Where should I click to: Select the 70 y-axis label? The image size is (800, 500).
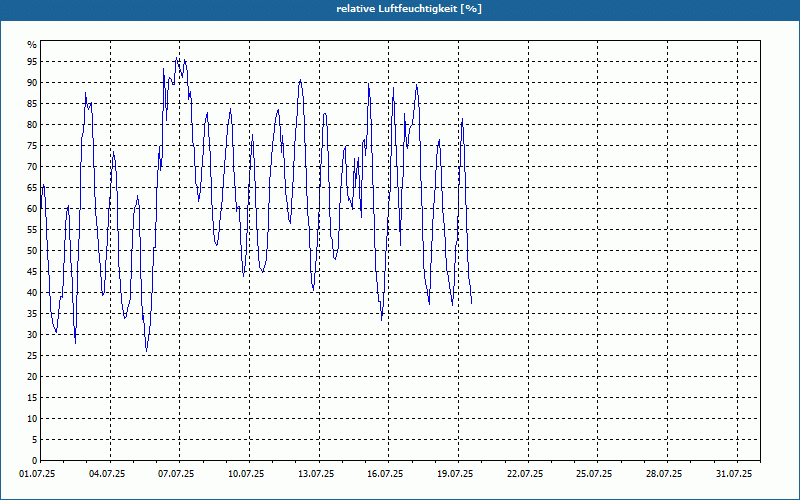tap(32, 166)
